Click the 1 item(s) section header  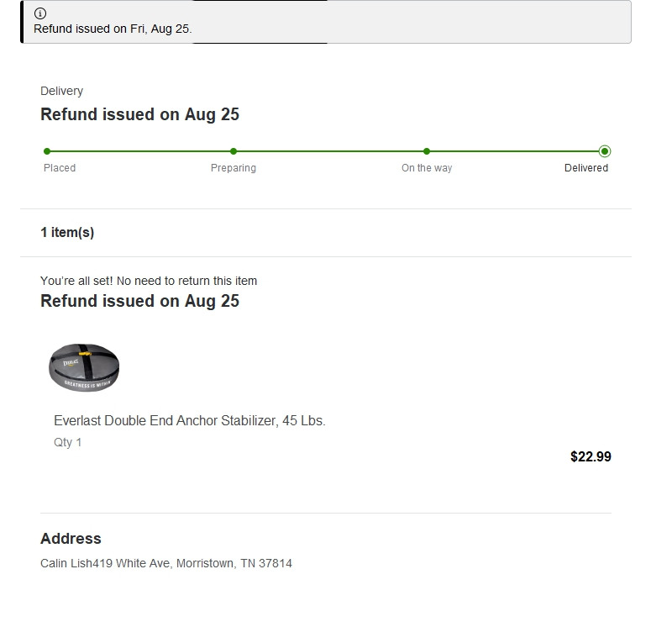coord(67,233)
